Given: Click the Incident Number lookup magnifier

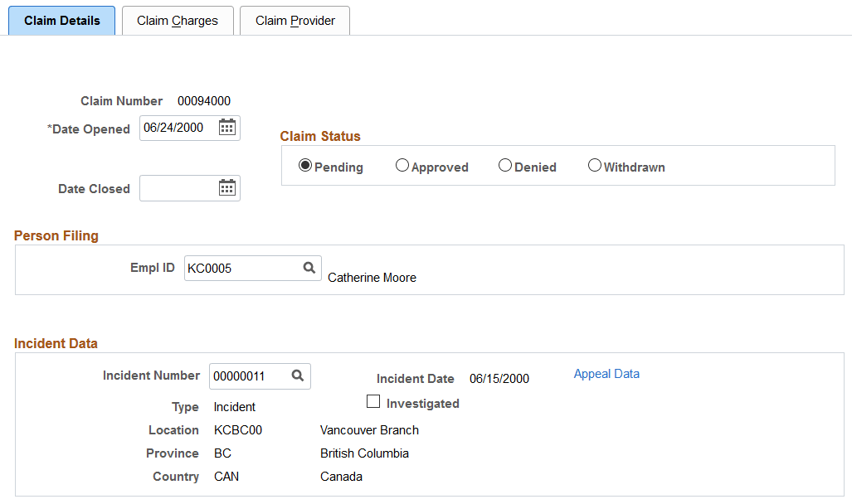Looking at the screenshot, I should pos(297,376).
